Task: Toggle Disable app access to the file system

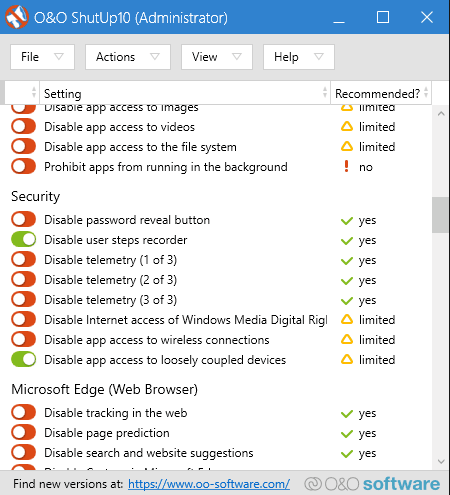Action: [x=23, y=146]
